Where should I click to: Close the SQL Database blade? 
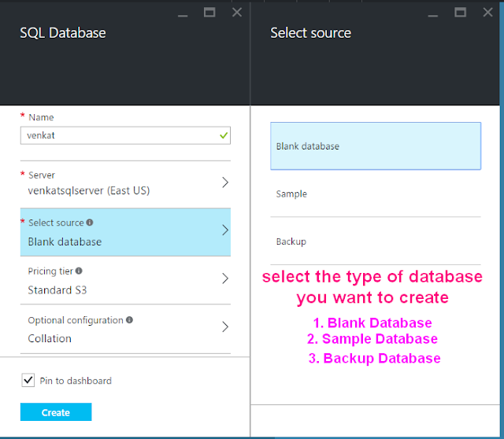point(237,12)
